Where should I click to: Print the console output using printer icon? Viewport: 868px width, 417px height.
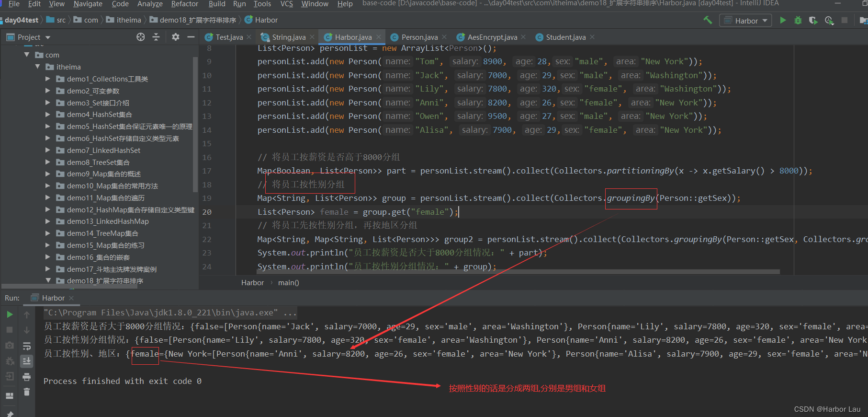click(27, 377)
